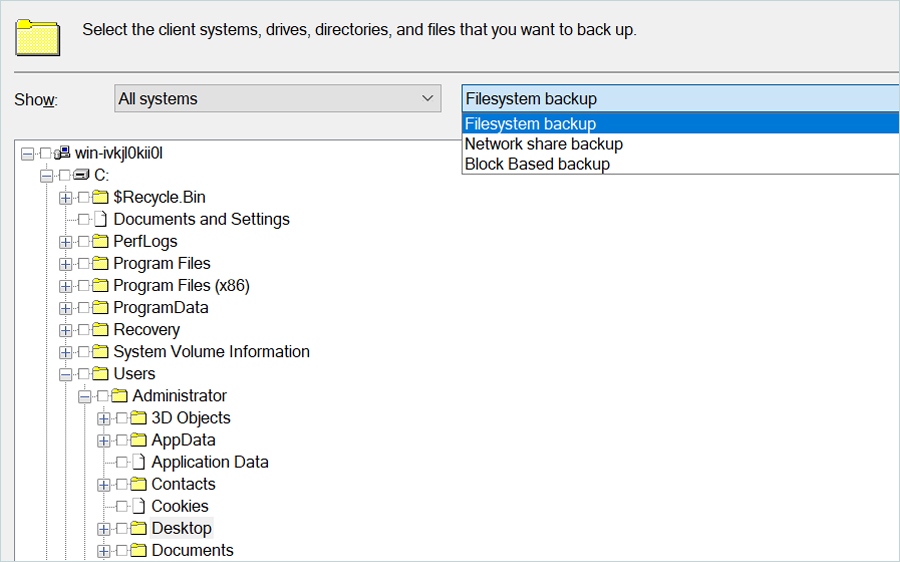Click the $Recycle.Bin folder icon

click(101, 197)
